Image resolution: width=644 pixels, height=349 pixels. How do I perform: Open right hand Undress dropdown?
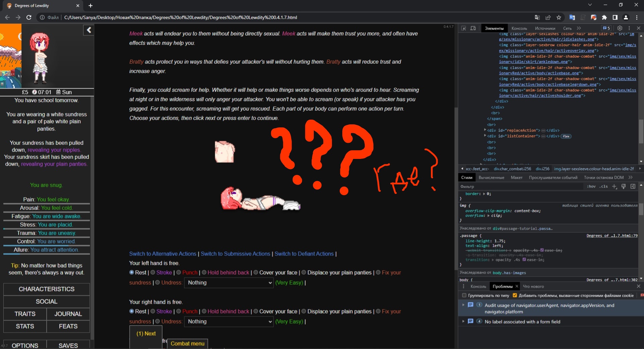[229, 322]
